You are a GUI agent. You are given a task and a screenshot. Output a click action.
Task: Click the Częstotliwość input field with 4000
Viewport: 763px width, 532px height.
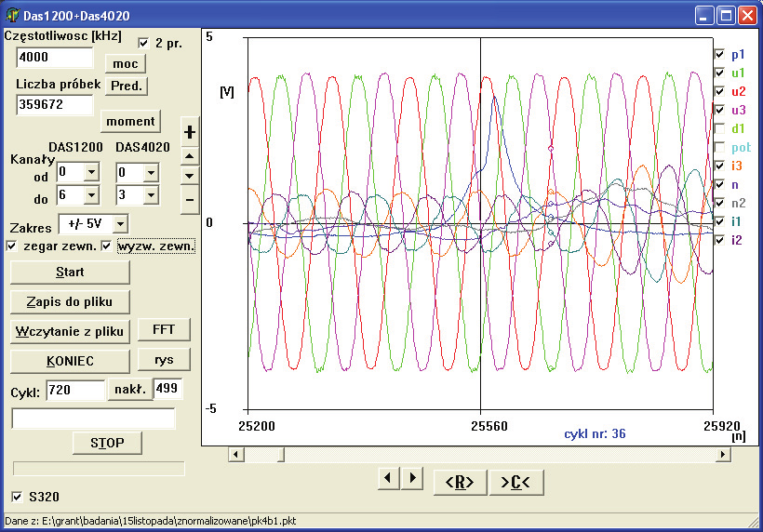click(x=55, y=58)
